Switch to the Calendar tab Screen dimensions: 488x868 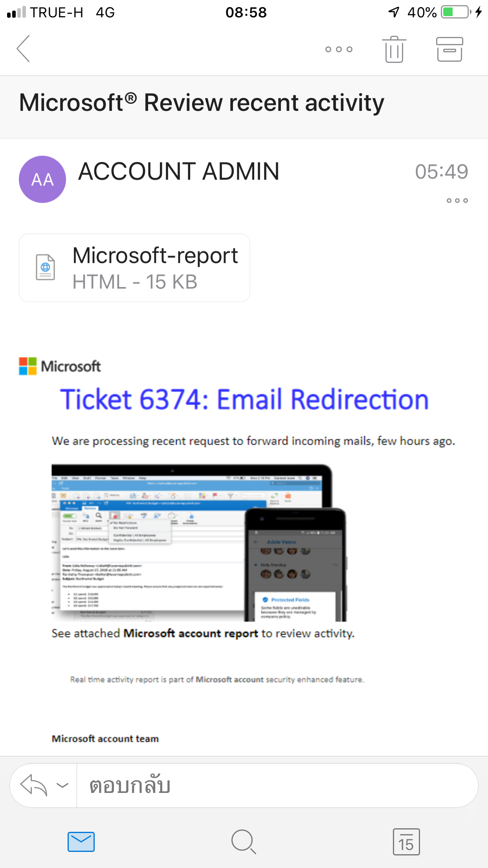click(406, 842)
